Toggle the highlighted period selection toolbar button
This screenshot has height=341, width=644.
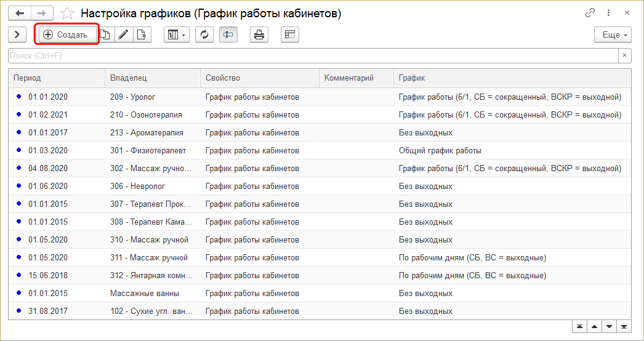tap(228, 35)
